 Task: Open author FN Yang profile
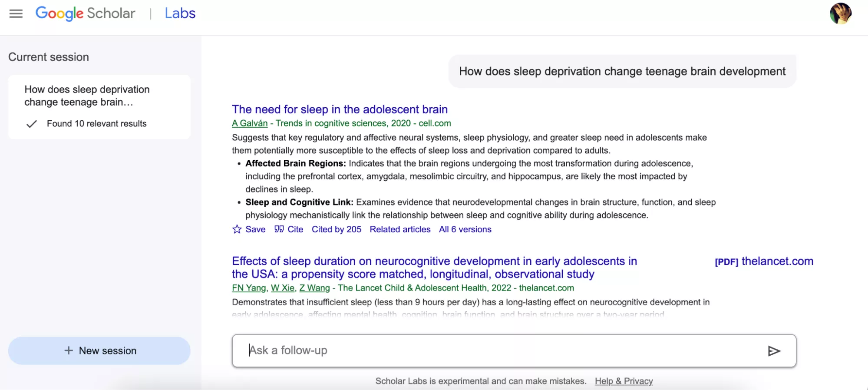pos(249,288)
